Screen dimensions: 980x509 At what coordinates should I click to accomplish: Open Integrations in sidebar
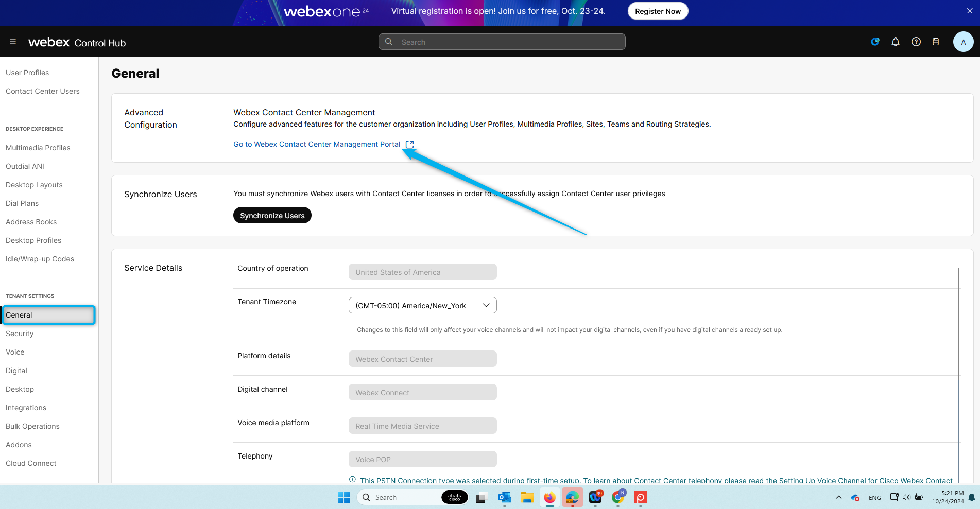(26, 408)
